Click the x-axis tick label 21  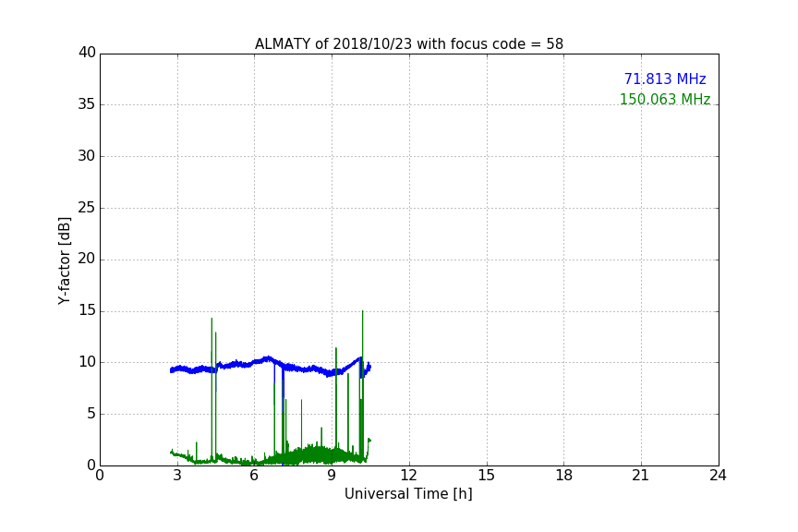point(641,476)
